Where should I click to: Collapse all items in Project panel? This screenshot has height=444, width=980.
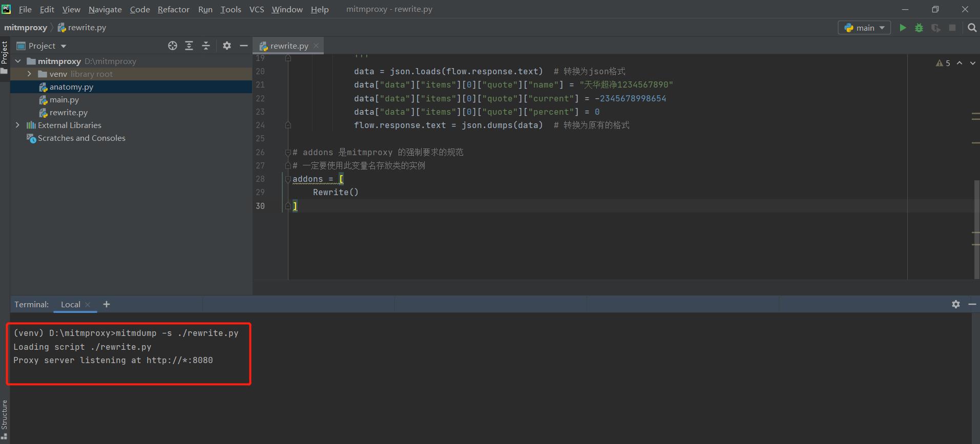206,46
